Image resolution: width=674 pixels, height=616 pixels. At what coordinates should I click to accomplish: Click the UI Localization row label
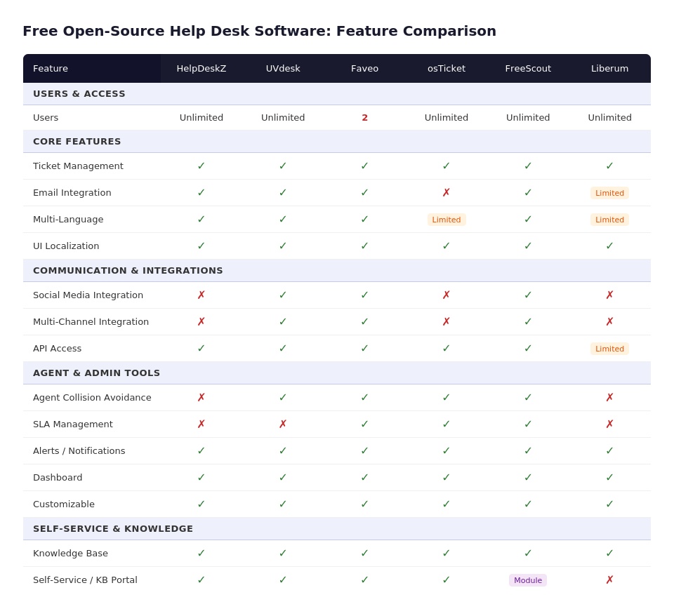click(66, 246)
